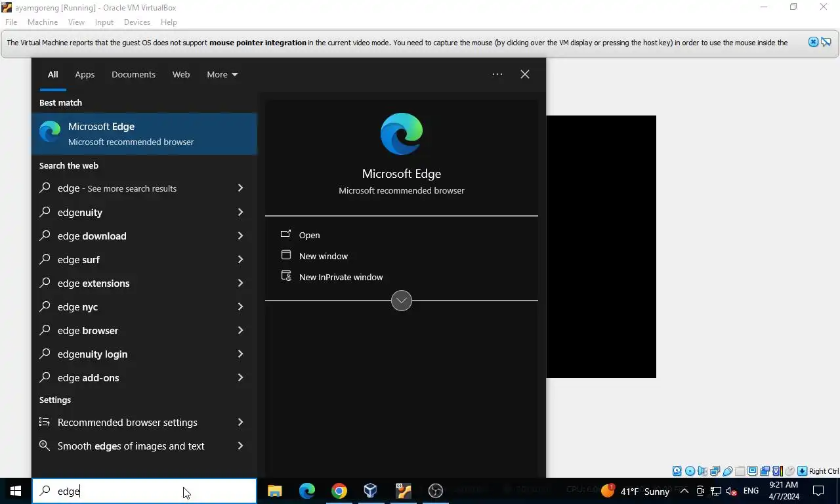Image resolution: width=840 pixels, height=504 pixels.
Task: Launch Google Chrome from the taskbar
Action: 339,491
